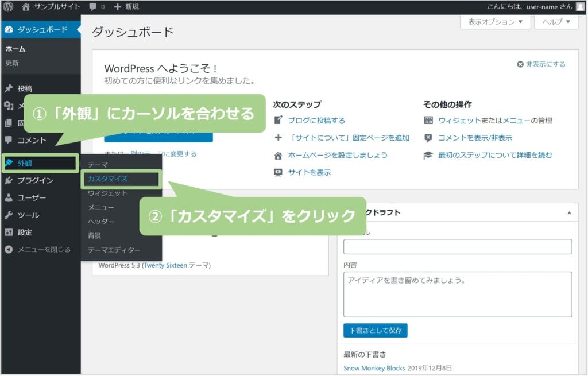
Task: Click the plus icon next to 新規
Action: point(117,7)
